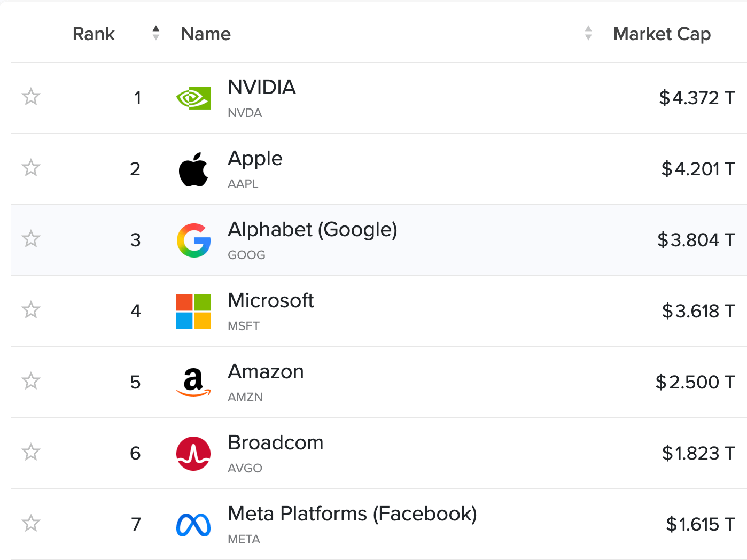
Task: Click the red Broadcom logo
Action: 193,454
